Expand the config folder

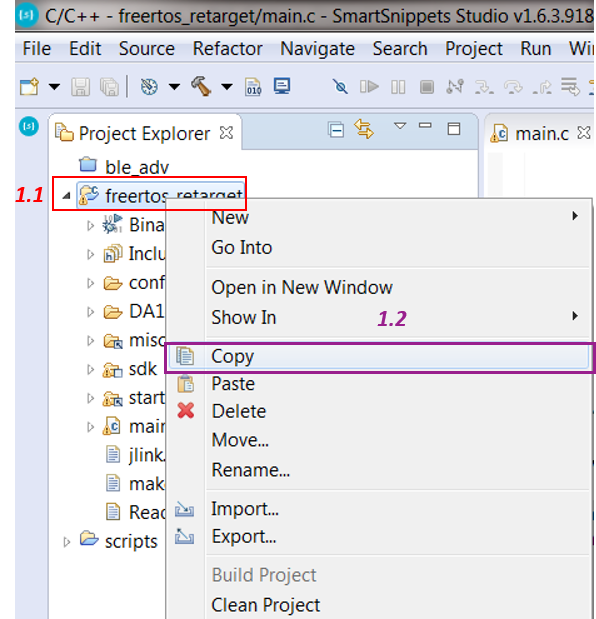tap(90, 283)
